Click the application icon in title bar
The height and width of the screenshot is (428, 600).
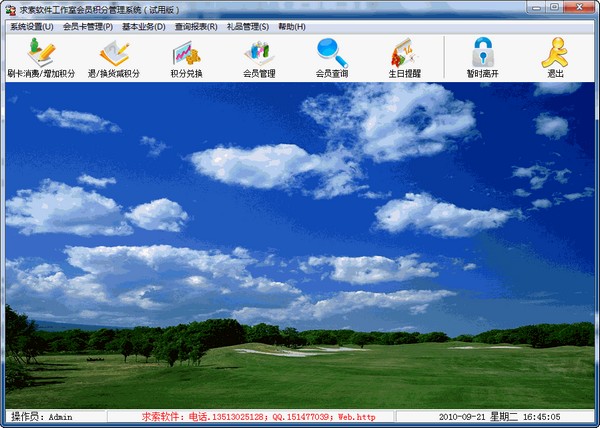11,10
